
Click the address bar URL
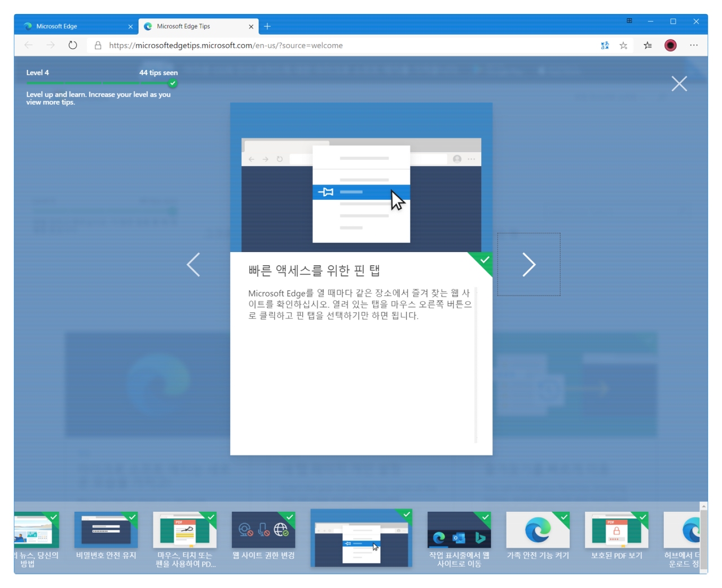(226, 46)
